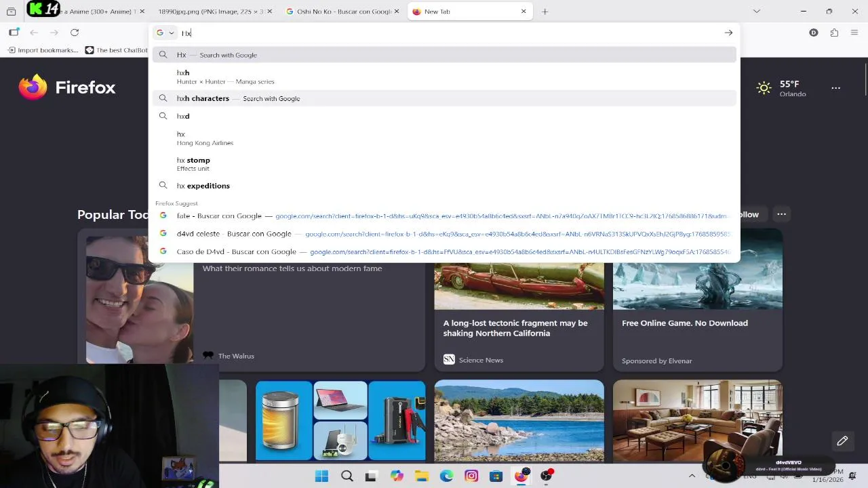Reload the current page
Viewport: 868px width, 488px height.
click(x=75, y=33)
